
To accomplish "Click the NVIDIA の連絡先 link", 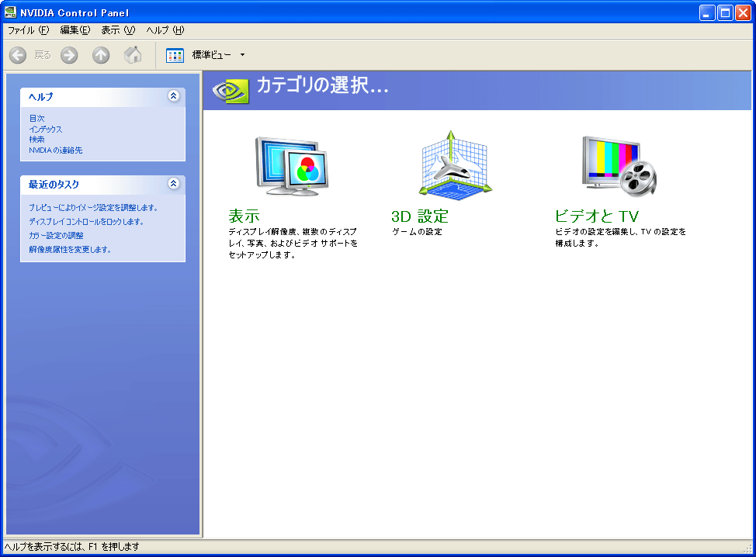I will pyautogui.click(x=55, y=150).
